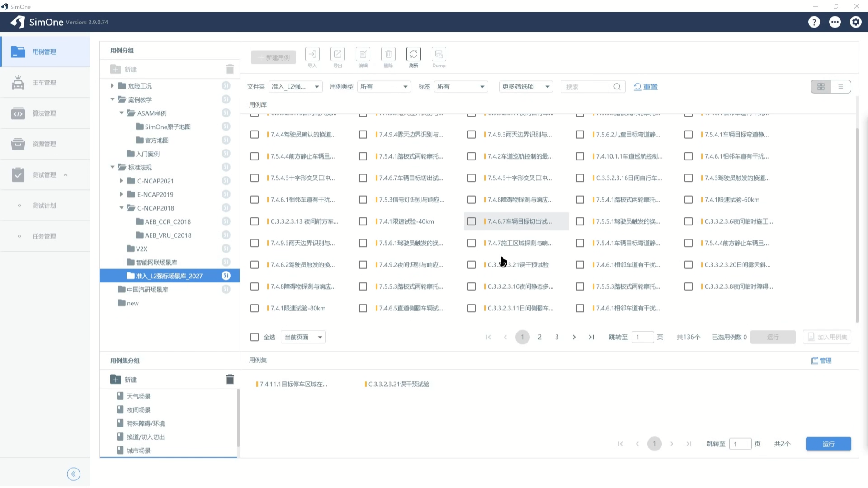
Task: Check the 7.4.1限速试验-40km case checkbox
Action: click(363, 221)
